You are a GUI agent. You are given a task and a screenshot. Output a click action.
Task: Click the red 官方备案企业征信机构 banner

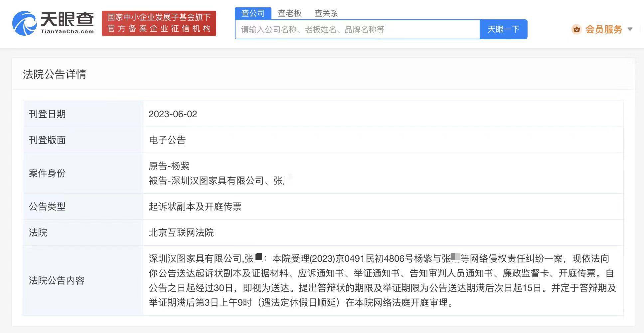pos(159,23)
